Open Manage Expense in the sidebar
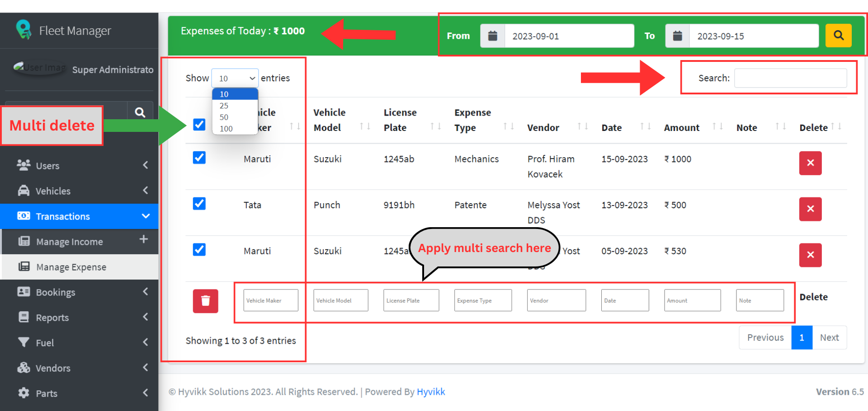 71,267
